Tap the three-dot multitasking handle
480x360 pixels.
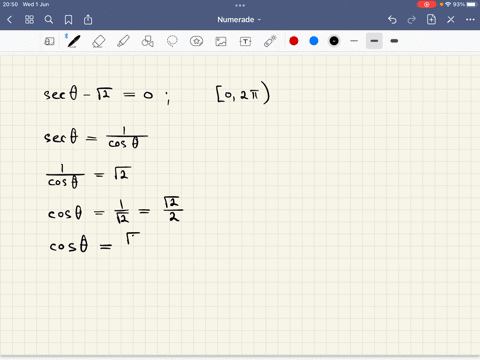(240, 5)
